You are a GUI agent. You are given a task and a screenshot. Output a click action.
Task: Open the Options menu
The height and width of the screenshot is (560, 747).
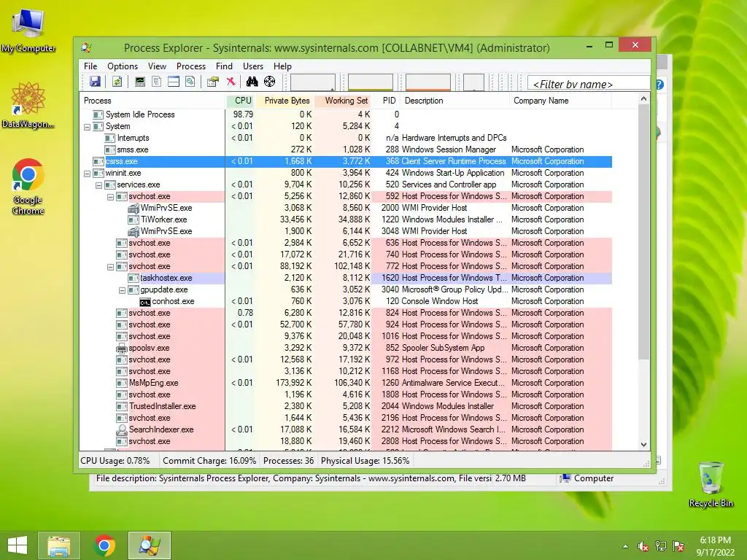click(123, 66)
